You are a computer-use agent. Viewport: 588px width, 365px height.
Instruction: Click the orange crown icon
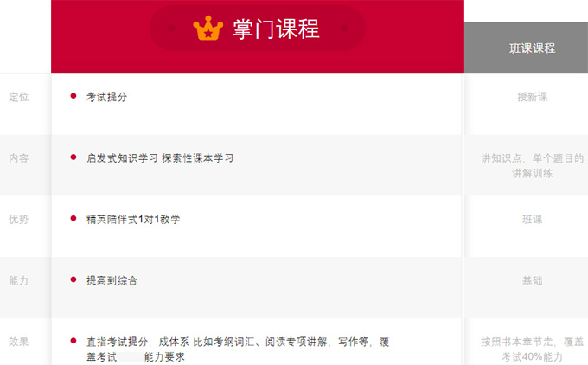(208, 29)
